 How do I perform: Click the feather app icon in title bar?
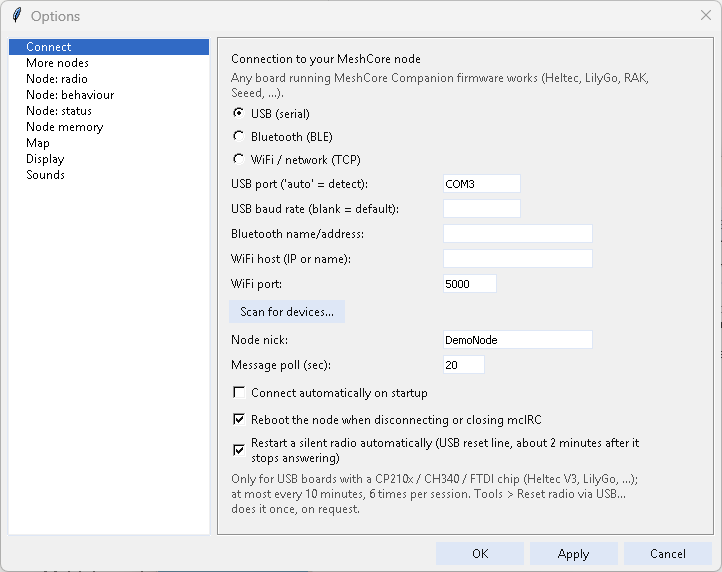click(17, 15)
